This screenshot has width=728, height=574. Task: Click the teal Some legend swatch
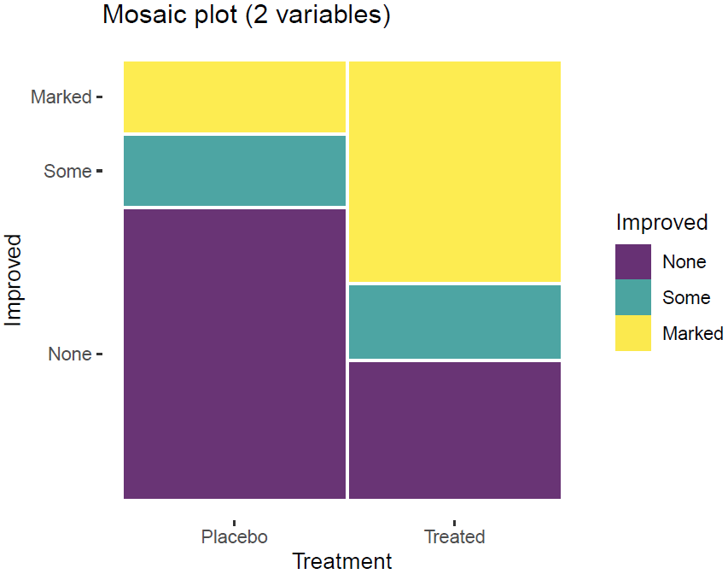(633, 297)
